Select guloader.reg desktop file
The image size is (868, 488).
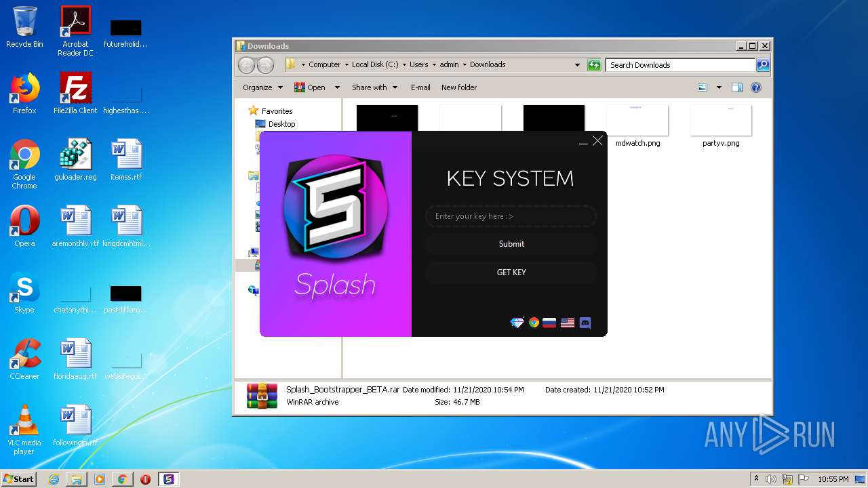tap(75, 160)
